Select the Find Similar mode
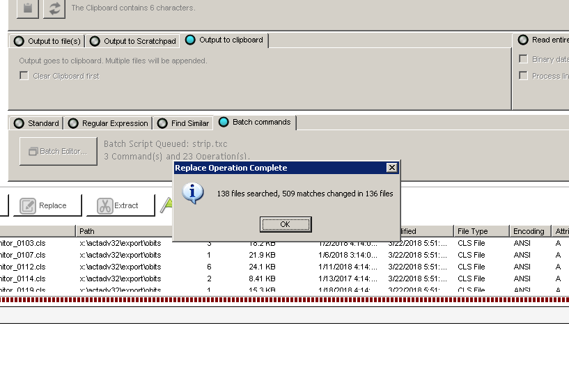The width and height of the screenshot is (569, 392). tap(183, 123)
